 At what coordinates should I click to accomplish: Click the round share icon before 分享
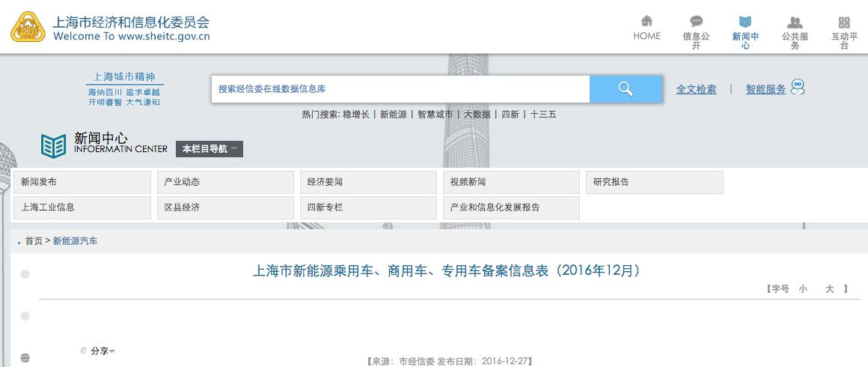pos(84,351)
